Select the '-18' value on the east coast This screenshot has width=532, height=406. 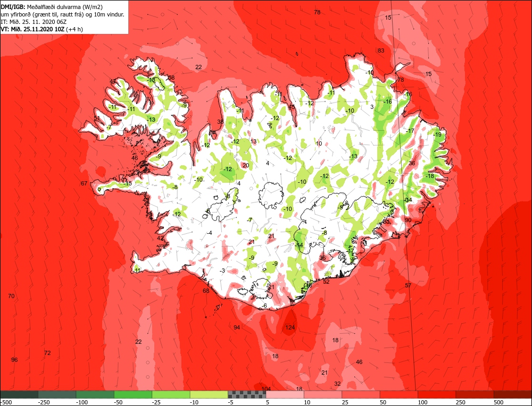coord(429,176)
